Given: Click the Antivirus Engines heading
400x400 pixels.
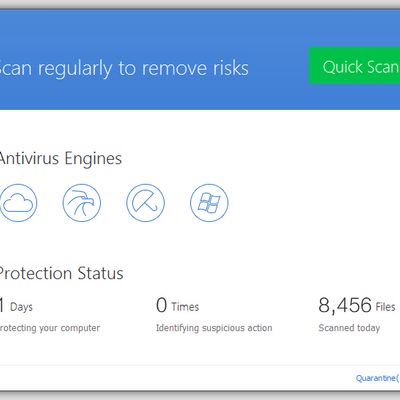Looking at the screenshot, I should pyautogui.click(x=61, y=158).
